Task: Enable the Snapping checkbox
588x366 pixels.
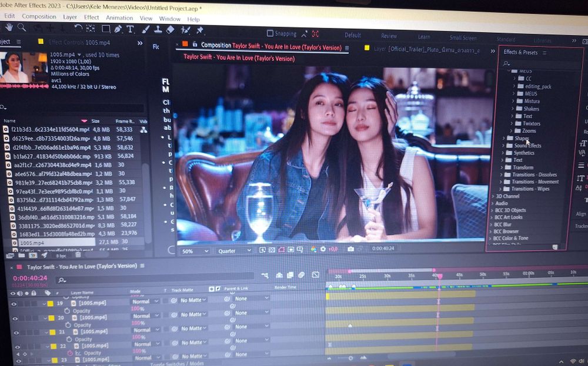Action: [270, 33]
